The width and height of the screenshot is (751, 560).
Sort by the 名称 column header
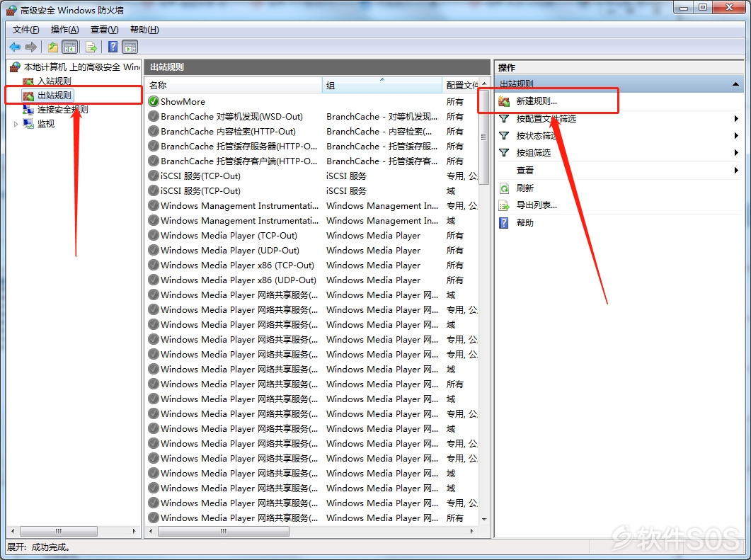click(234, 85)
